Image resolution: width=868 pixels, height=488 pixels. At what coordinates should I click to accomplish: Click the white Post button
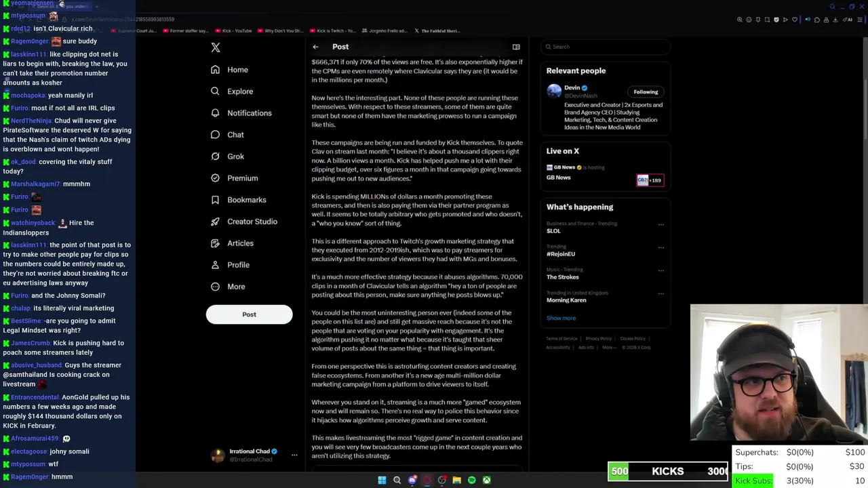(249, 314)
